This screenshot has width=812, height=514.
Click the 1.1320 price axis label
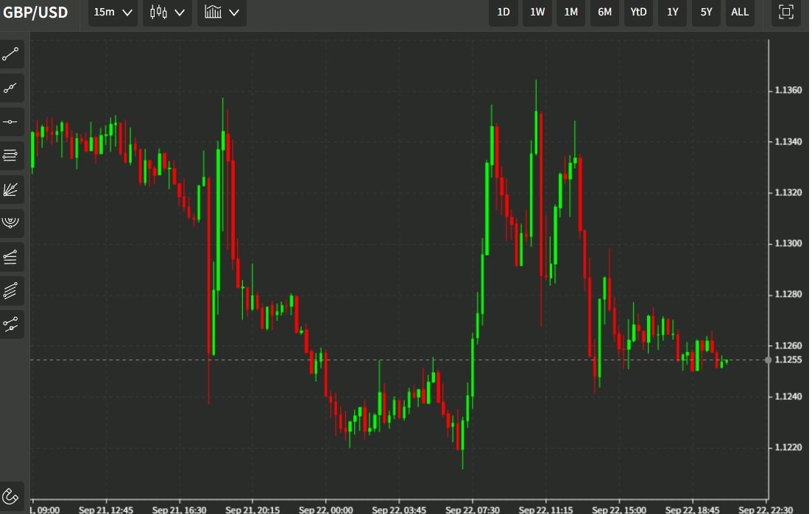(788, 192)
